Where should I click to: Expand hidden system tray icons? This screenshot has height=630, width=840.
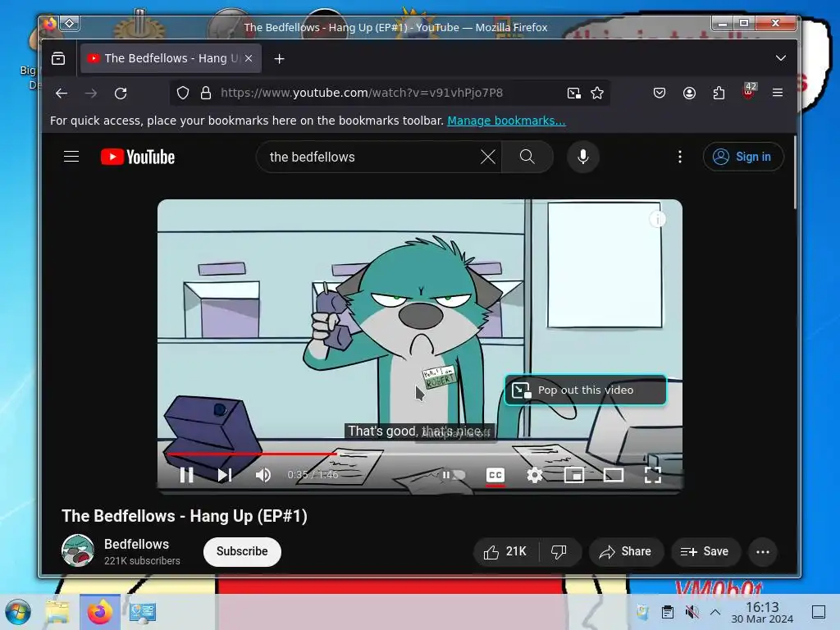click(715, 612)
